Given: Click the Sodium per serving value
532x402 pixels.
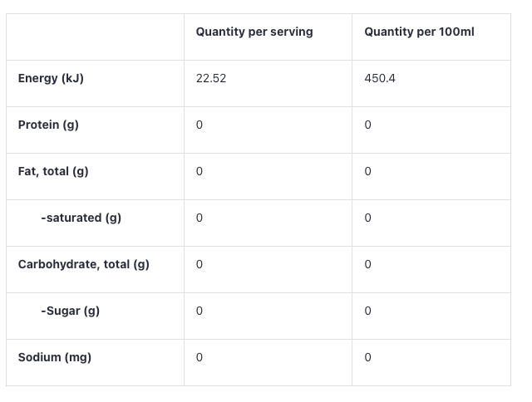Looking at the screenshot, I should [x=199, y=358].
